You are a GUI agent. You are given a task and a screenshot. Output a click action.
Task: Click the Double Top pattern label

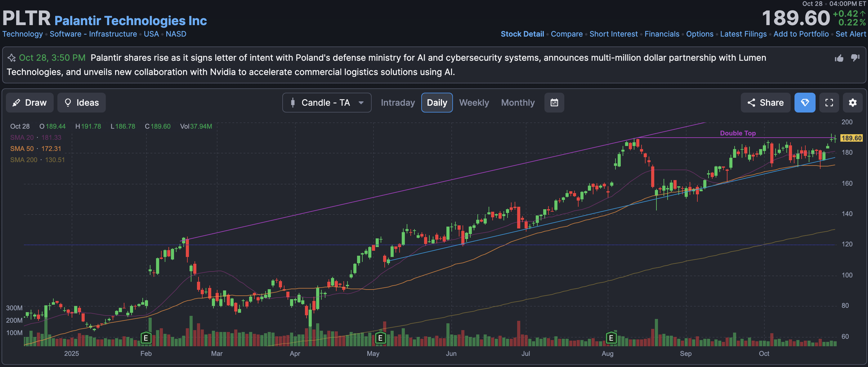(x=738, y=133)
